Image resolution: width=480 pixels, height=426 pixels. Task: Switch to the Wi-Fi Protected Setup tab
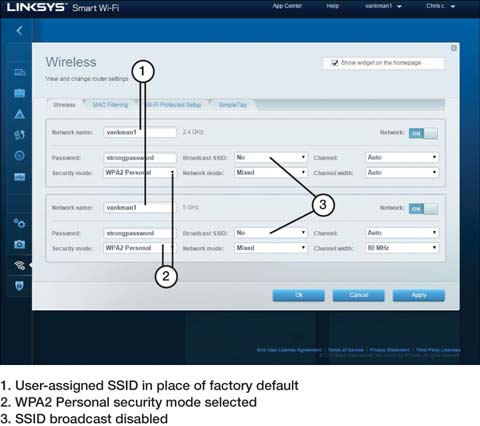click(173, 105)
